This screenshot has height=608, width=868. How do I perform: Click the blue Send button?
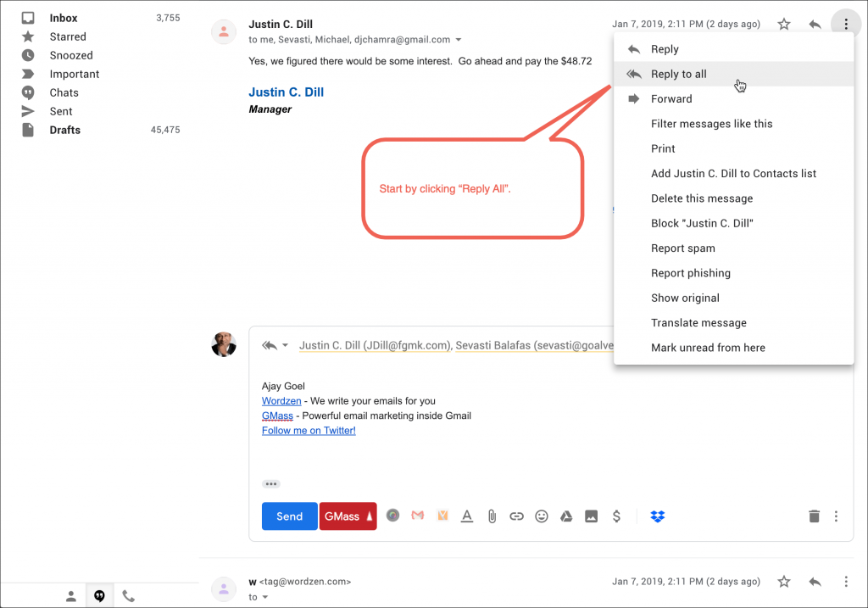[x=289, y=516]
